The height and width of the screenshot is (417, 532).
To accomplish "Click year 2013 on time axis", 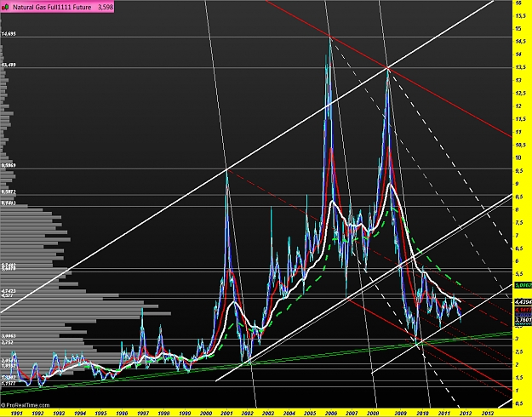I will 488,414.
